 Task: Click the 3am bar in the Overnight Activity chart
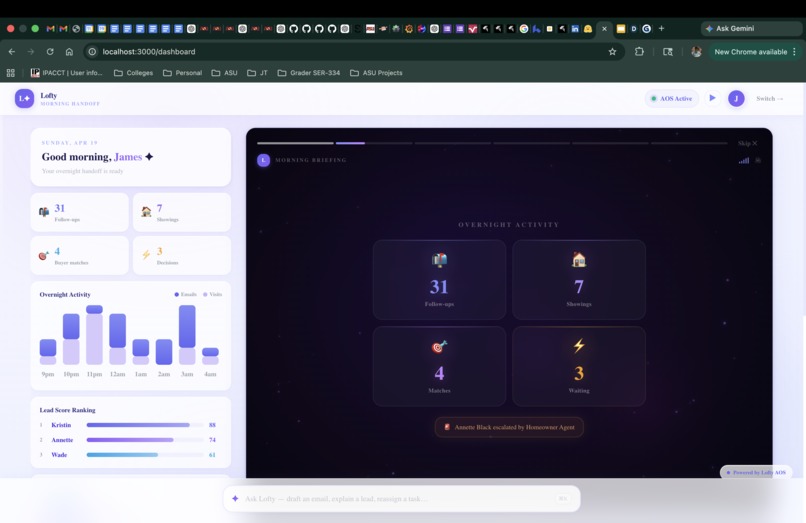click(x=187, y=335)
